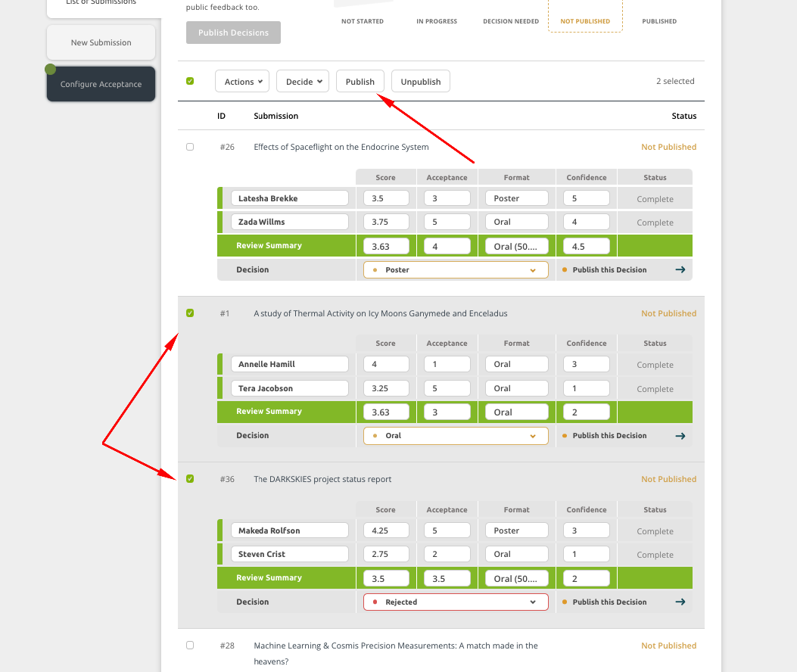Viewport: 797px width, 672px height.
Task: Open Effects of Spaceflight on the Endocrine System
Action: (x=341, y=147)
